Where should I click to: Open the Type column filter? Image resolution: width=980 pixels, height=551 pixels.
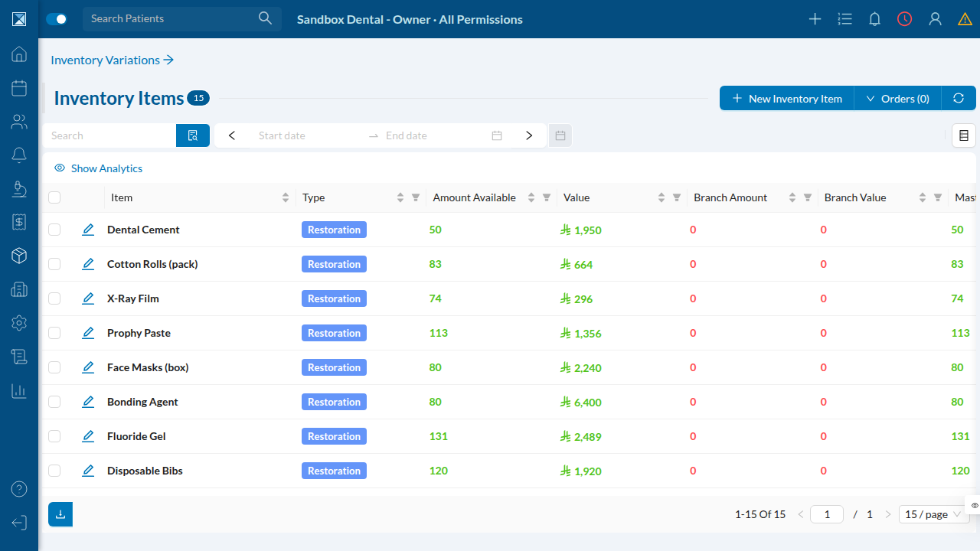coord(416,197)
